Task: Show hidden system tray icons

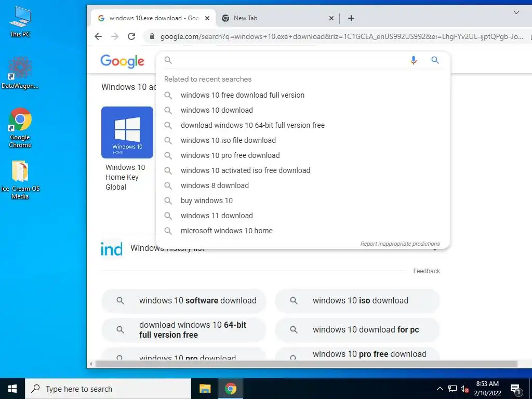Action: (440, 389)
